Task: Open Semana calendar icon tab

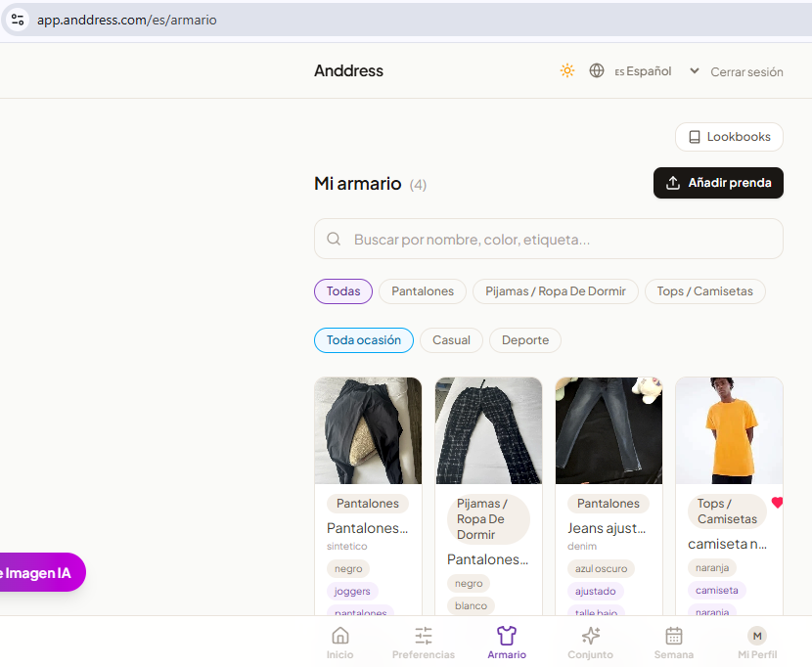Action: point(674,636)
